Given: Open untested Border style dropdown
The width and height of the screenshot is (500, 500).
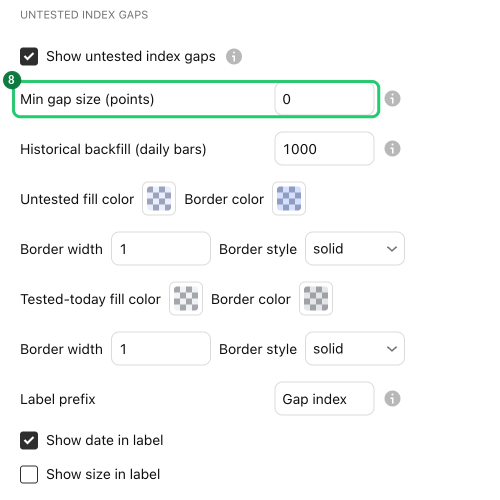Looking at the screenshot, I should point(355,249).
